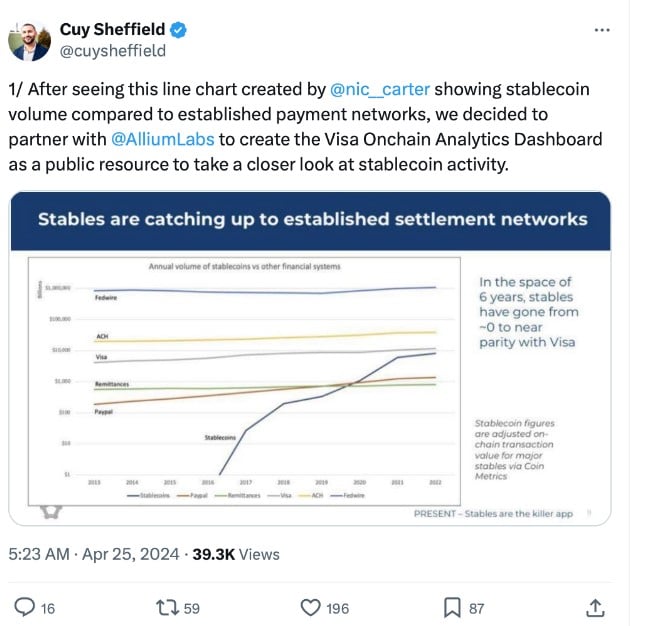Click the reply comment icon
Screen dimensions: 648x626
25,607
